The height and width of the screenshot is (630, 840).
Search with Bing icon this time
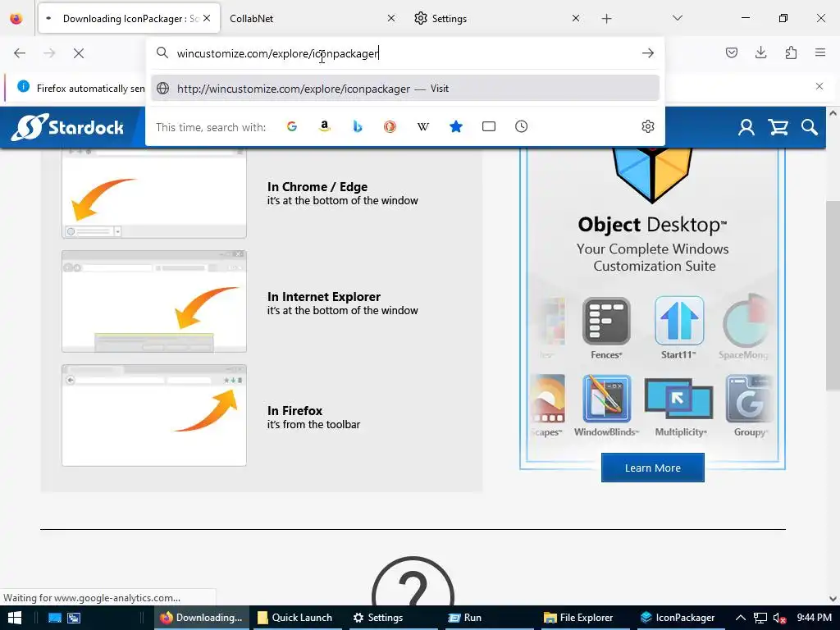click(358, 126)
